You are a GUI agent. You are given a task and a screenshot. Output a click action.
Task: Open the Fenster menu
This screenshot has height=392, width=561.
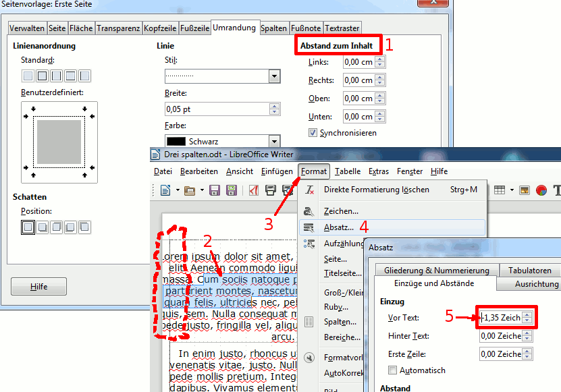click(x=410, y=171)
